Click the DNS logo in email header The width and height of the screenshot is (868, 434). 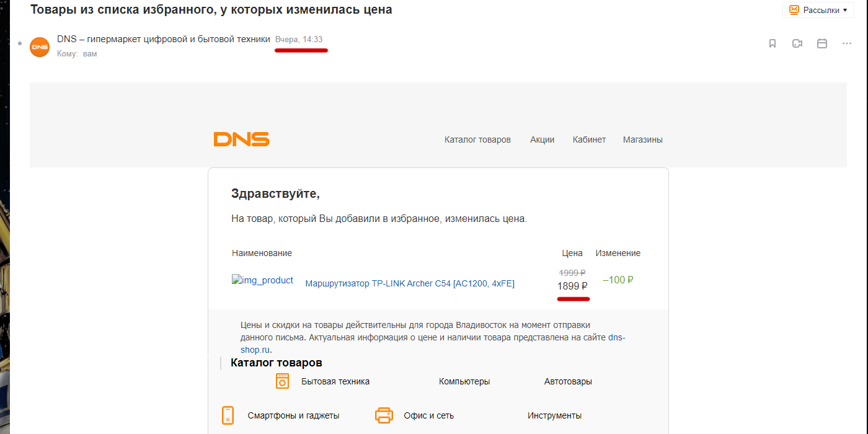(241, 139)
